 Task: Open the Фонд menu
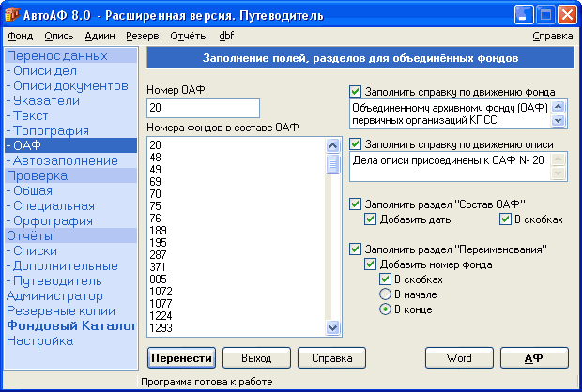pos(21,36)
